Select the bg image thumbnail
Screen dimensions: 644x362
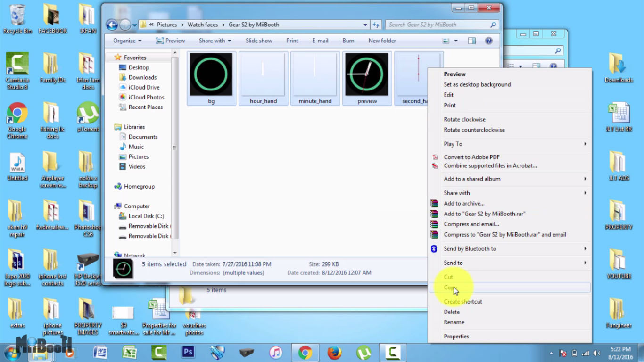[x=211, y=78]
